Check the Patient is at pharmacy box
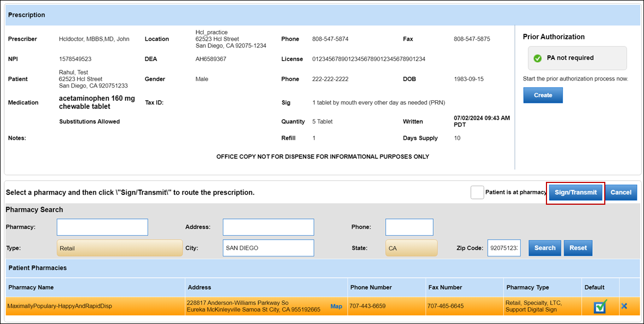This screenshot has width=644, height=324. 477,192
